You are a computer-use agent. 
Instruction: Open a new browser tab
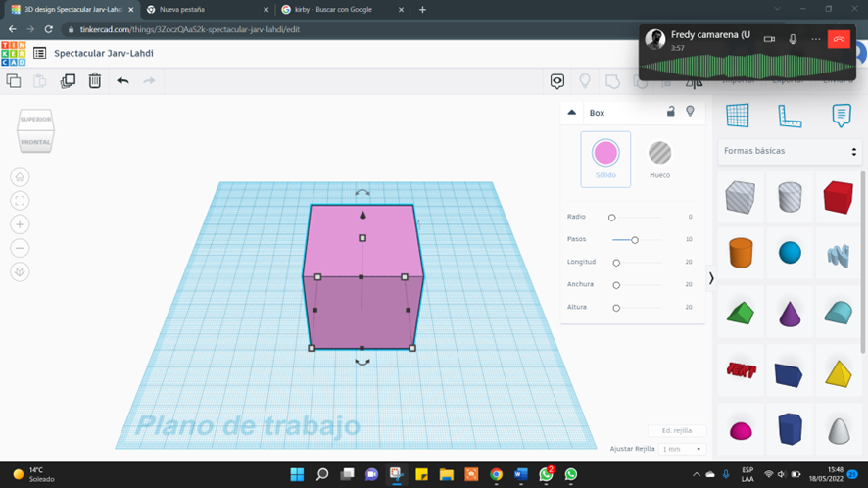point(422,10)
